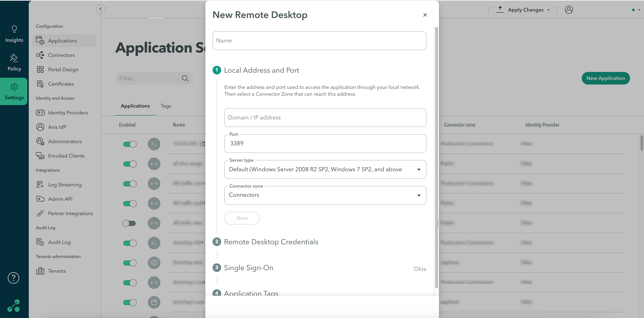Viewport: 644px width, 318px height.
Task: Open Insights lightbulb icon in sidebar
Action: 14,29
